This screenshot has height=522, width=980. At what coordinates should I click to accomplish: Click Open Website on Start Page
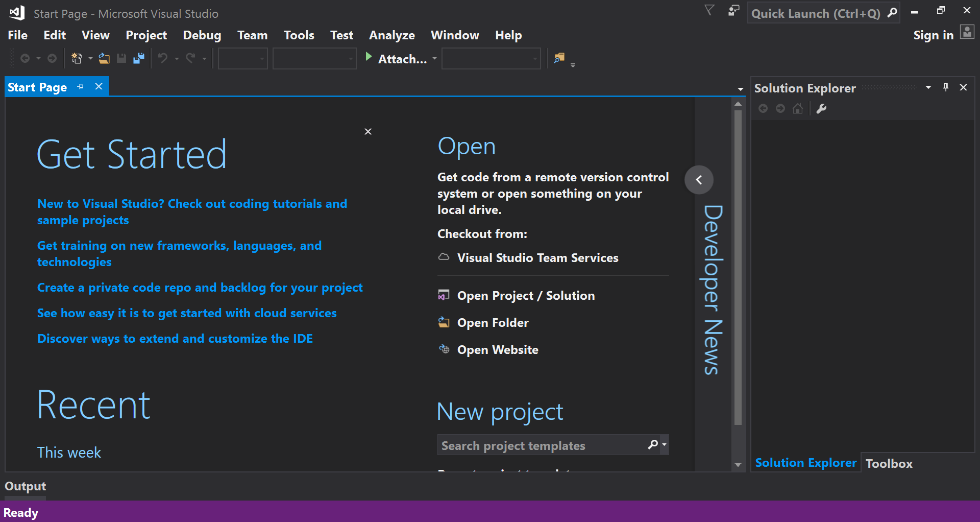tap(488, 350)
